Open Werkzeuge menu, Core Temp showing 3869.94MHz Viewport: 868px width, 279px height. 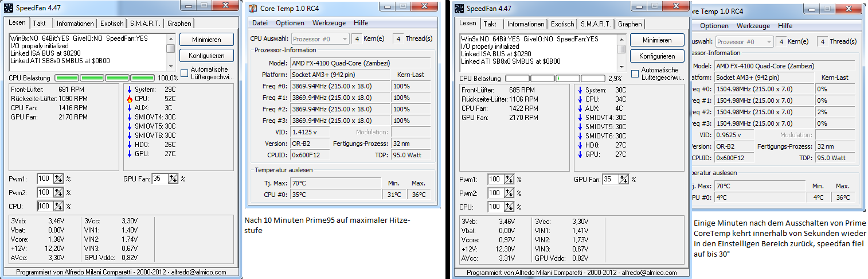(329, 23)
